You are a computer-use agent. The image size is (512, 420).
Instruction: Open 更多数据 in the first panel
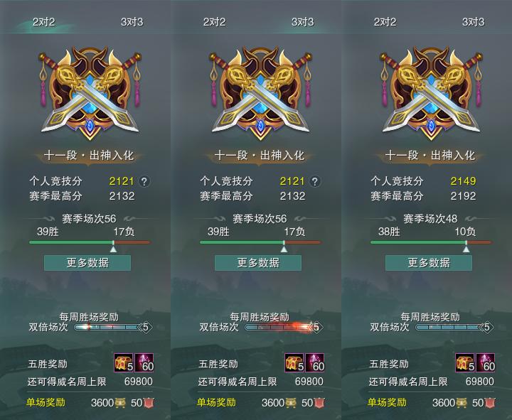tap(87, 263)
